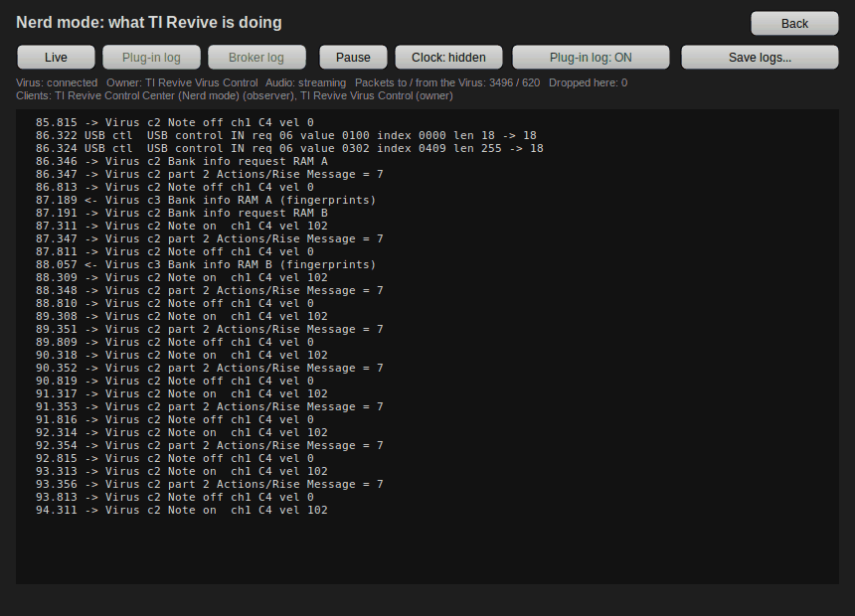Select log line 85.815 Note off
The image size is (855, 616).
(x=175, y=122)
